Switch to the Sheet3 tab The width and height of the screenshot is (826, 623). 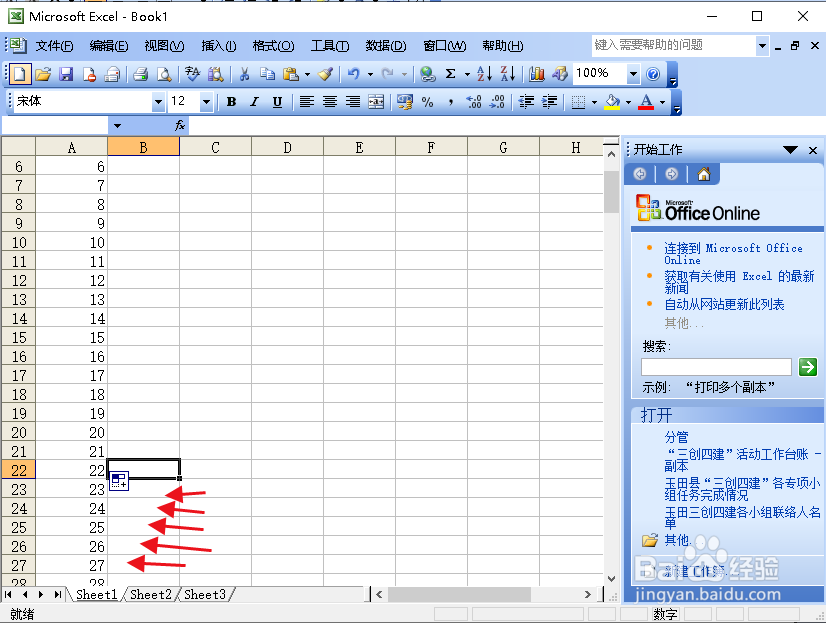point(205,595)
